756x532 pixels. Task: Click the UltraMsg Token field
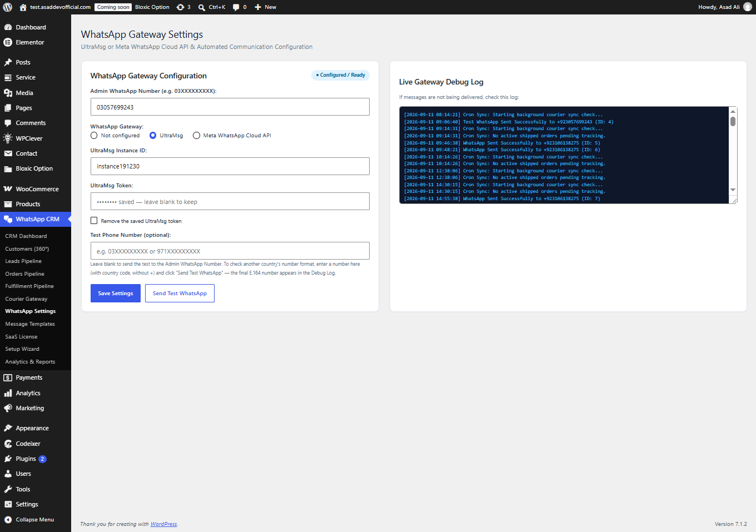230,201
